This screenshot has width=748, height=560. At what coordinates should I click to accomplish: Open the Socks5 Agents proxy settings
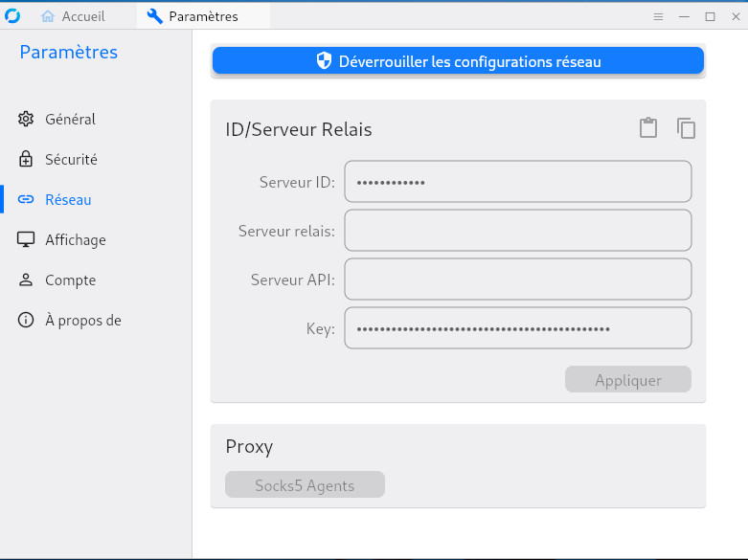click(305, 485)
